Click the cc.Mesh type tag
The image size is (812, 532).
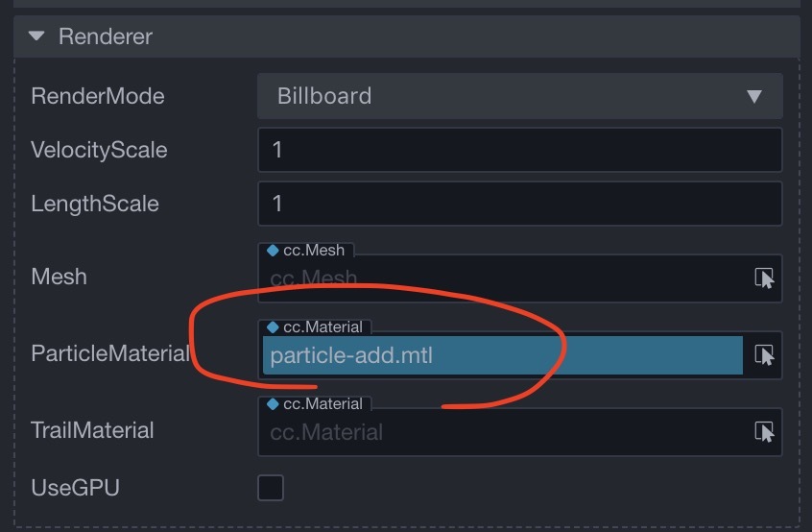click(x=307, y=250)
